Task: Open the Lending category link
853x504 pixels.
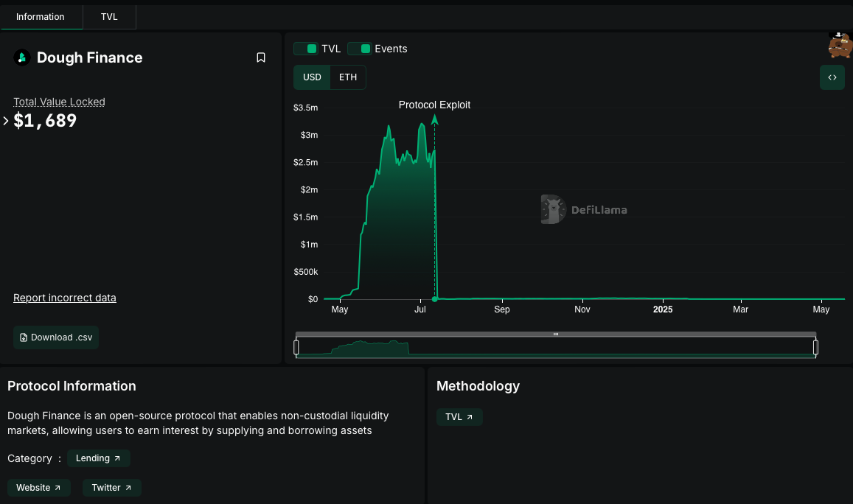Action: coord(98,458)
